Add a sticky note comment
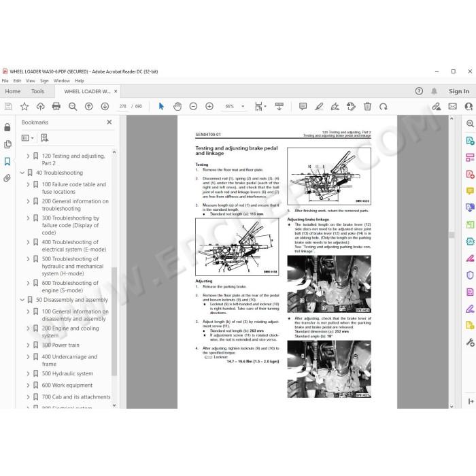Screen dimensions: 476x476 pyautogui.click(x=303, y=107)
